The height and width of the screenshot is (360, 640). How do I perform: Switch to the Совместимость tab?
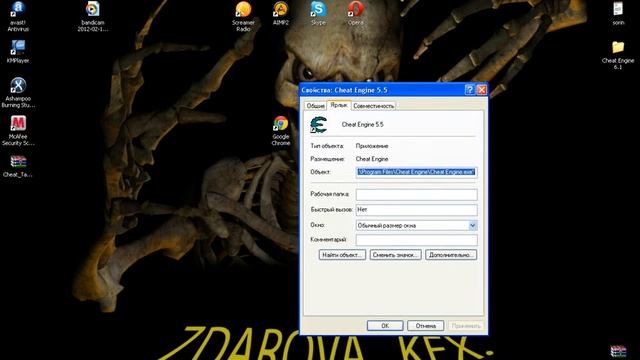click(373, 106)
